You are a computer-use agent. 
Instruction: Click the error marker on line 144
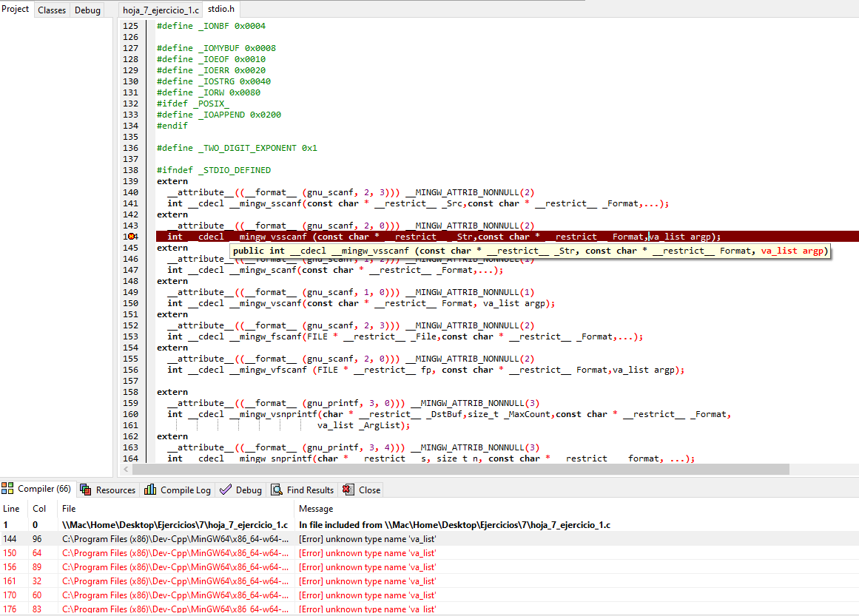click(x=132, y=237)
